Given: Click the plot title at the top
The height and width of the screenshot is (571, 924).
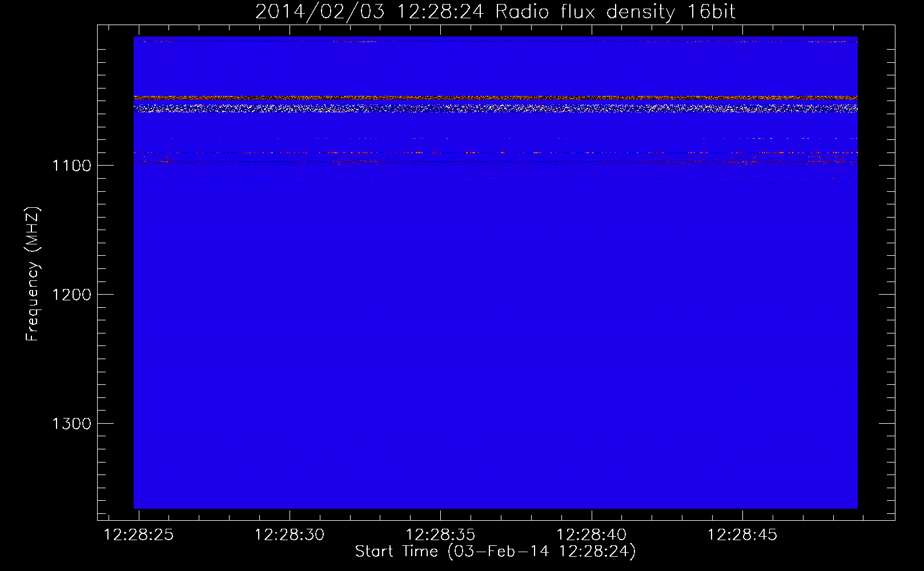Looking at the screenshot, I should pyautogui.click(x=495, y=12).
